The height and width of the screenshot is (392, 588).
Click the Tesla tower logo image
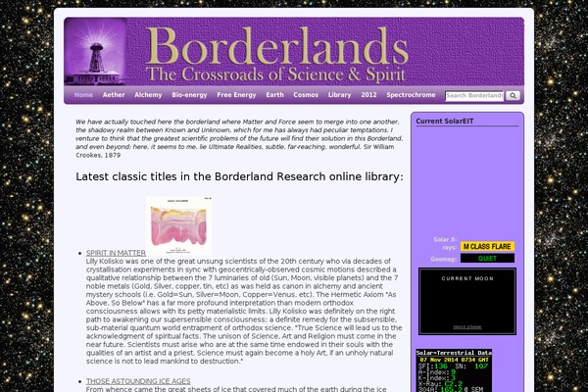(96, 52)
